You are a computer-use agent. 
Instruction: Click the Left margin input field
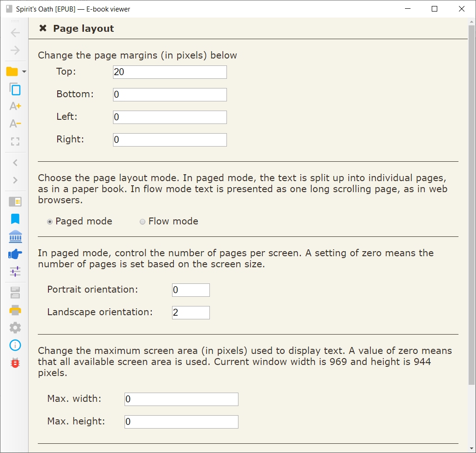pyautogui.click(x=170, y=117)
